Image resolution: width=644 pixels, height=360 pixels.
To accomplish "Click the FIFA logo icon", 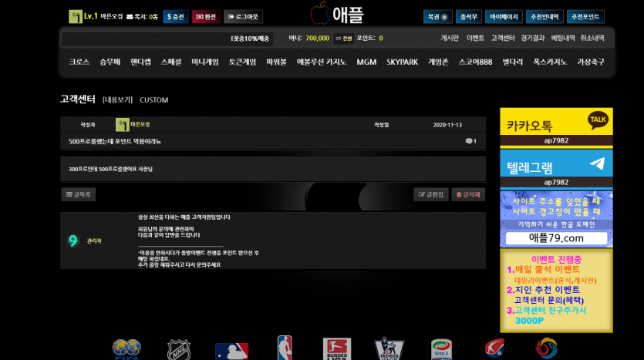I will (x=126, y=349).
